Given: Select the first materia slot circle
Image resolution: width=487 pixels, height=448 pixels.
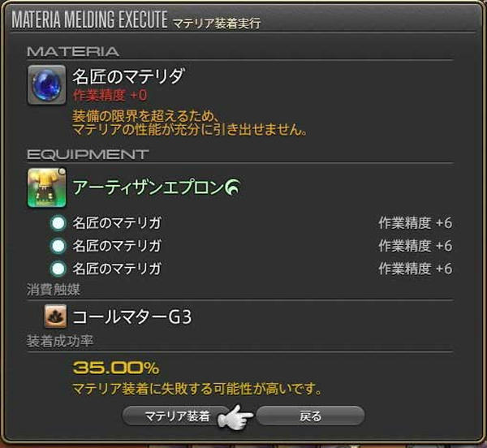Looking at the screenshot, I should click(x=58, y=223).
